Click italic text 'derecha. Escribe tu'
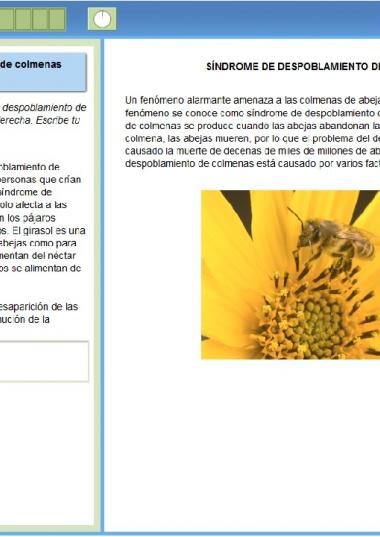Image resolution: width=380 pixels, height=537 pixels. (40, 120)
